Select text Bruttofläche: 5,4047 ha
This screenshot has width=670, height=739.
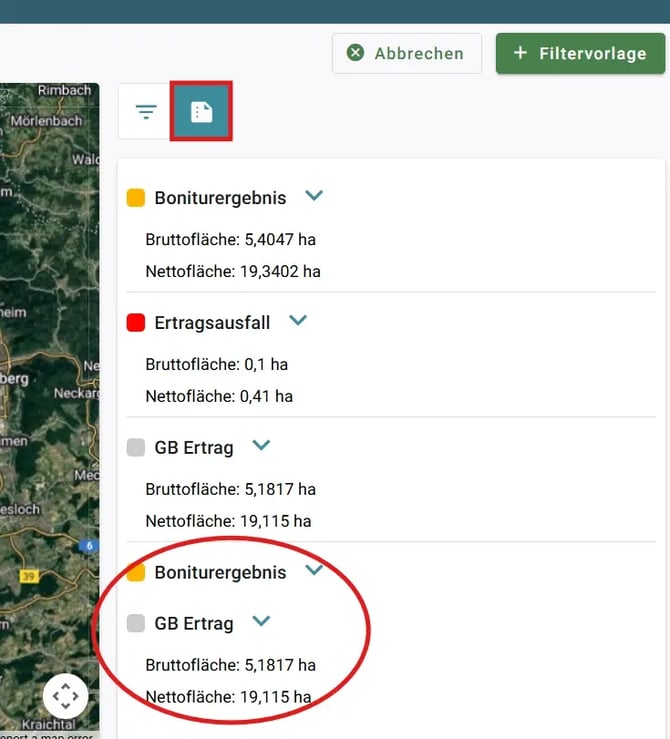pyautogui.click(x=230, y=239)
